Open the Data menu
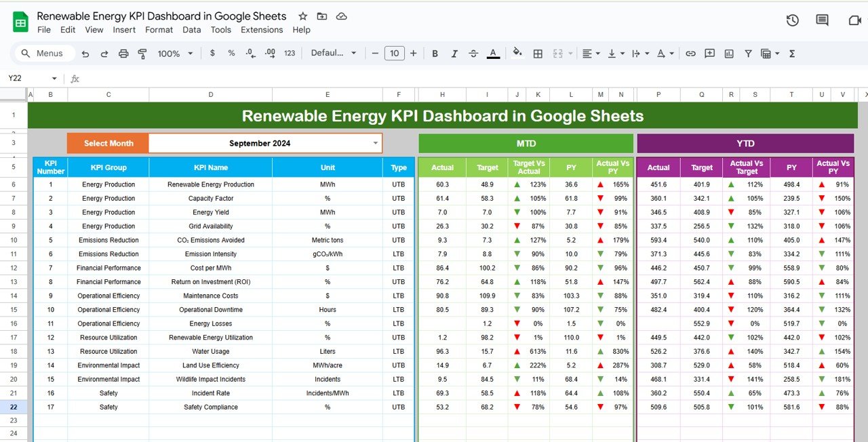Screen dimensions: 868x442 [x=192, y=30]
